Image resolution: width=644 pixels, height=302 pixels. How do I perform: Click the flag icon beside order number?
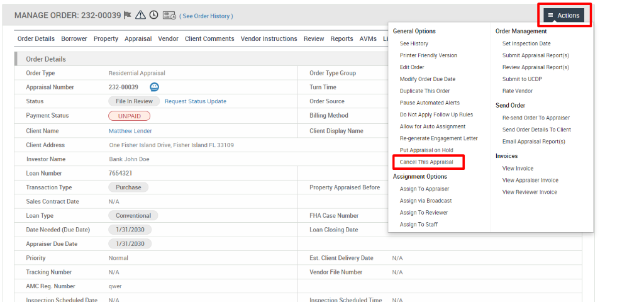coord(128,15)
